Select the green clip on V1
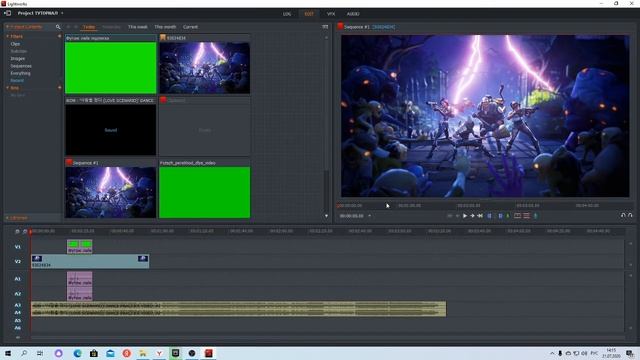640x360 pixels. 80,247
